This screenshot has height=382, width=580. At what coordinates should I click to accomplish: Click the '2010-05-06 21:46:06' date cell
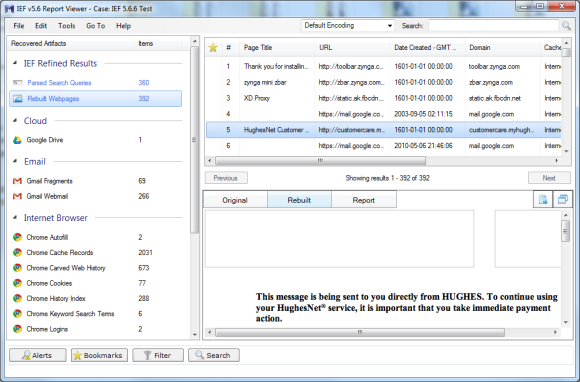click(423, 146)
